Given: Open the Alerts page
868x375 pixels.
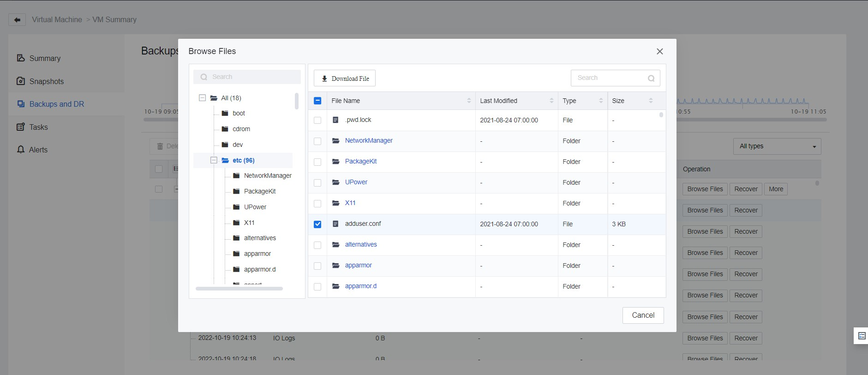Looking at the screenshot, I should pyautogui.click(x=38, y=150).
